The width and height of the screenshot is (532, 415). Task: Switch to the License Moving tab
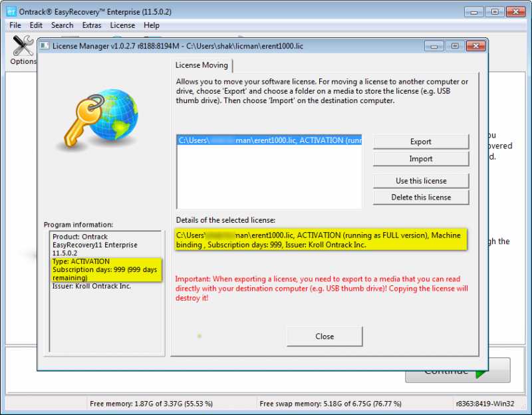click(201, 65)
